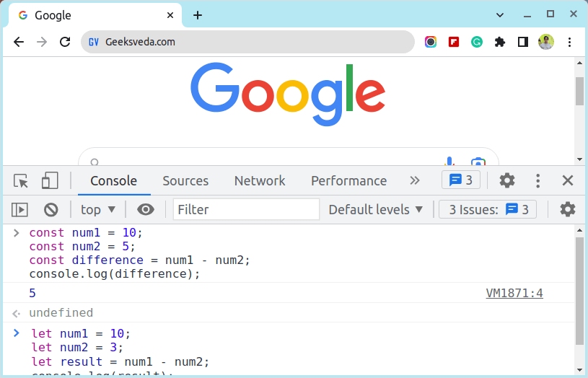Click the Google logo
588x378 pixels.
click(288, 94)
